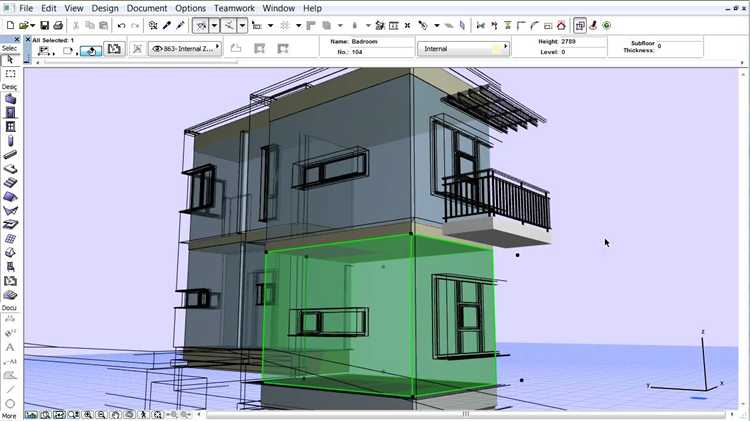750x421 pixels.
Task: Expand the selection settings arrow in info box
Action: 53,52
